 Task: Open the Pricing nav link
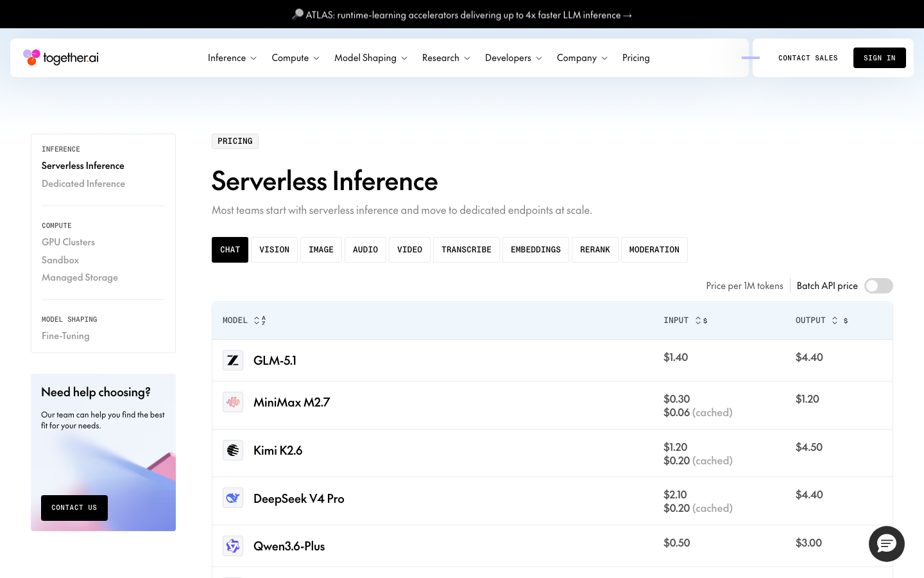[636, 58]
